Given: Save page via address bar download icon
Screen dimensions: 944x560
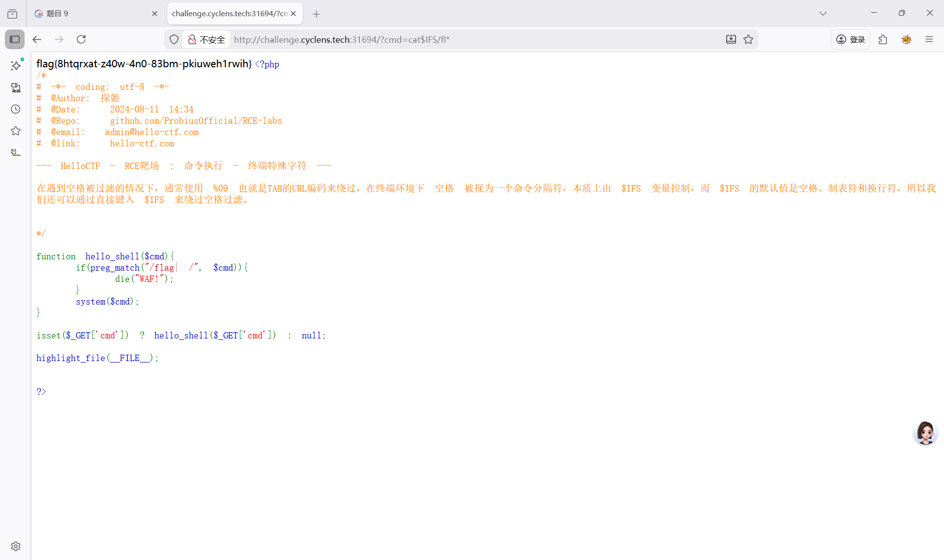Looking at the screenshot, I should click(731, 39).
